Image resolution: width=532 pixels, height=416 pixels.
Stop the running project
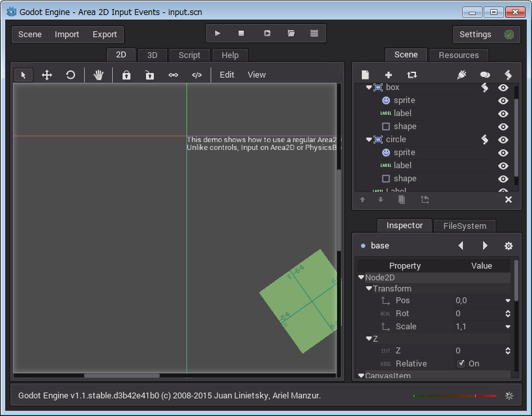(241, 33)
